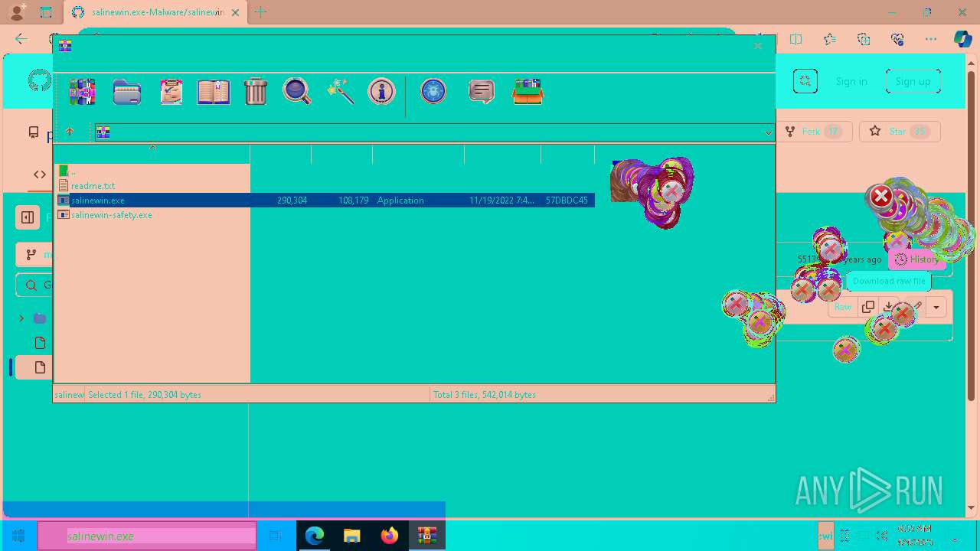980x551 pixels.
Task: Click the Name column header in WinRAR
Action: [x=152, y=154]
